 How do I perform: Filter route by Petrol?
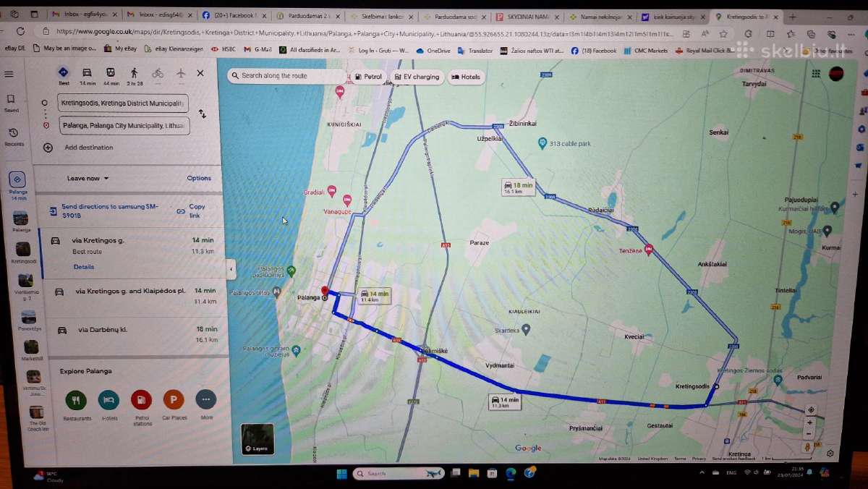368,77
